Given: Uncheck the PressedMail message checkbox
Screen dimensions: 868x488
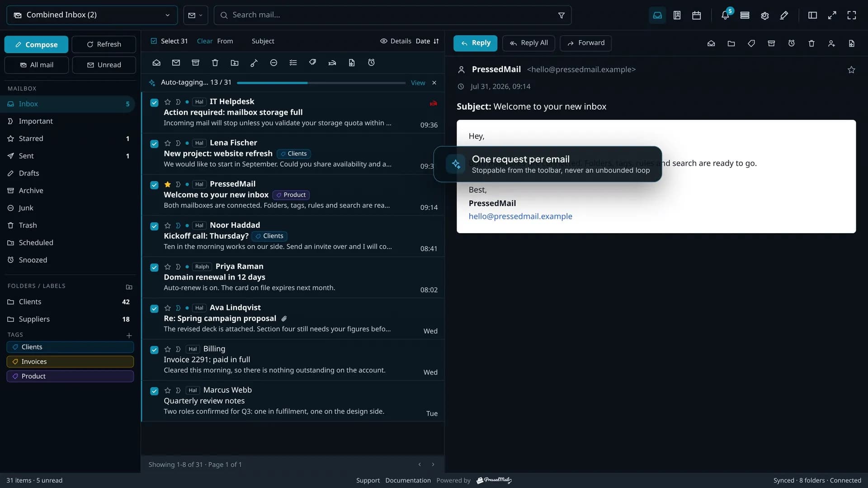Looking at the screenshot, I should point(154,185).
